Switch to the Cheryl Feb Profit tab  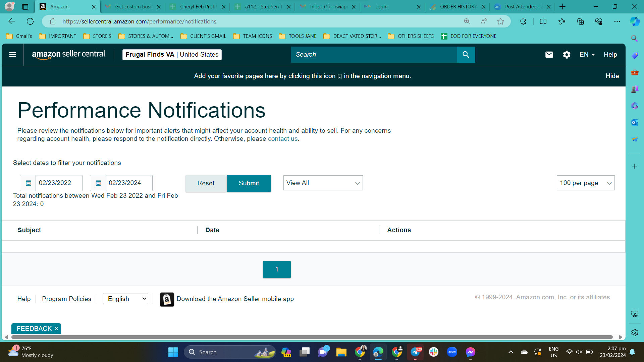coord(198,7)
